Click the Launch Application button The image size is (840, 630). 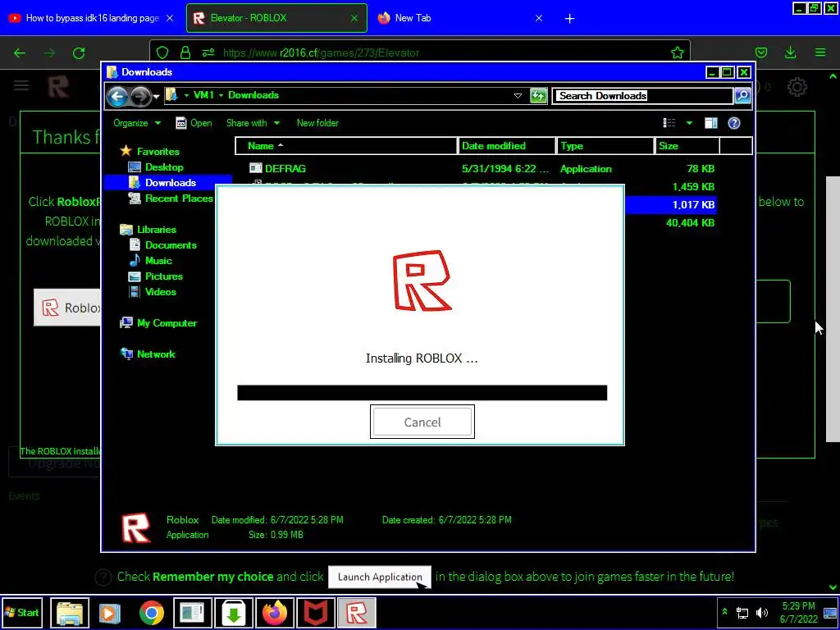pyautogui.click(x=380, y=577)
